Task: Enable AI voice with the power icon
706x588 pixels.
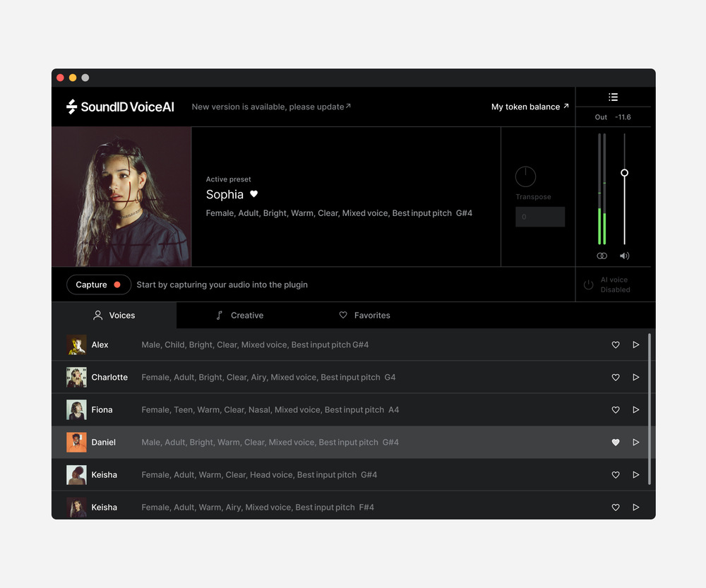Action: [x=588, y=284]
